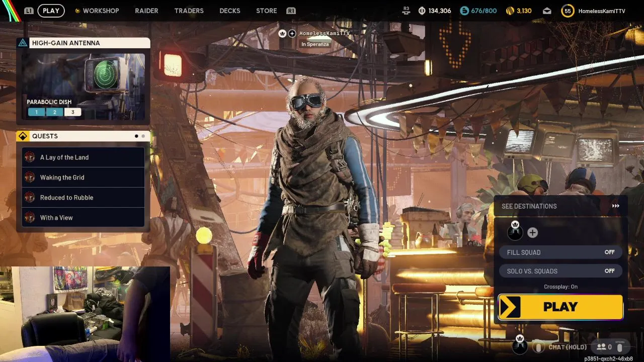This screenshot has height=362, width=644.
Task: Open the With a View quest
Action: pyautogui.click(x=84, y=218)
